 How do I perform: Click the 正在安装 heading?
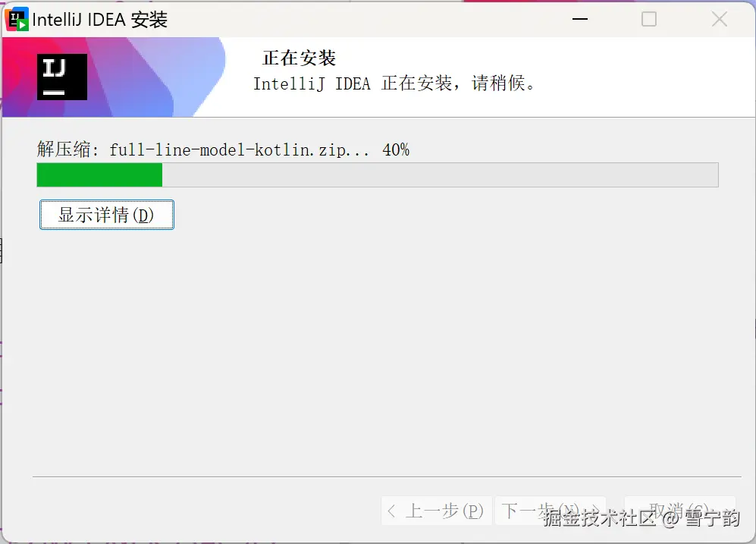[299, 58]
